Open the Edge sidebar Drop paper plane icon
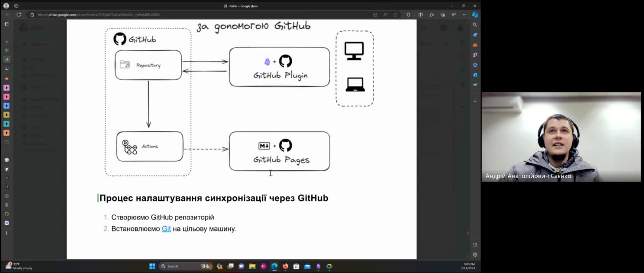 [x=475, y=85]
